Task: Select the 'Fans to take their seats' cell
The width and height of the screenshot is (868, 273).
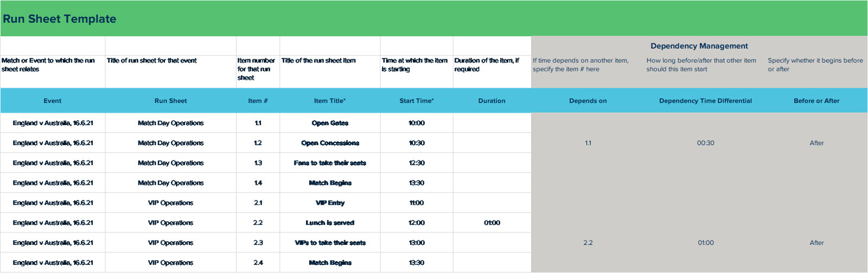Action: [330, 163]
